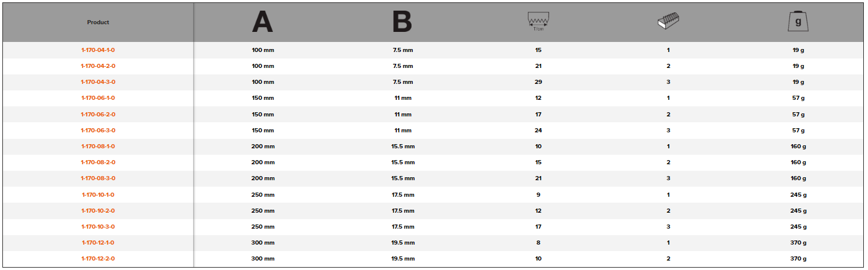Screen dimensions: 868x270
Task: Click the length "A" column header icon
Action: [x=263, y=22]
